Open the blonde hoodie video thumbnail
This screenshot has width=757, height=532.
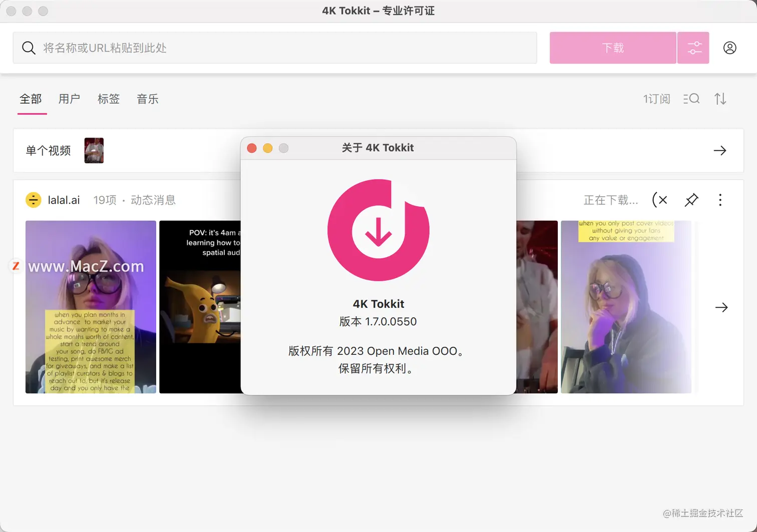coord(626,307)
